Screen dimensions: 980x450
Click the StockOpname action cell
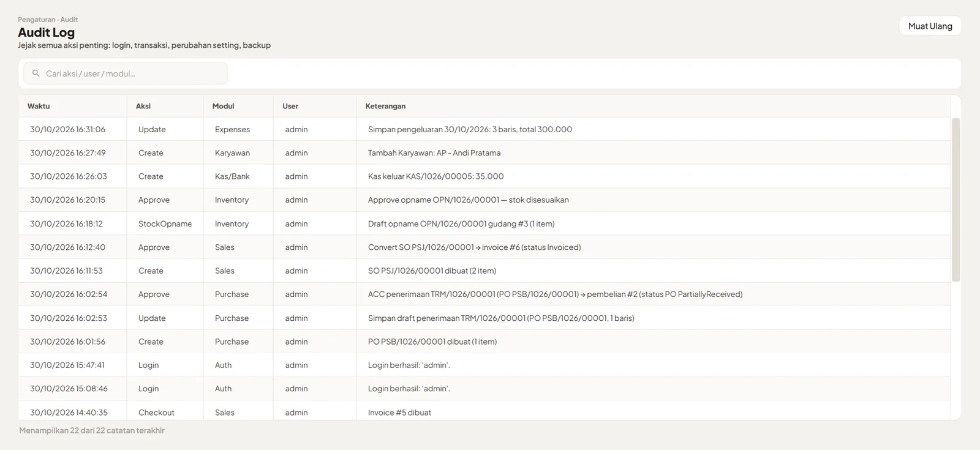coord(165,223)
